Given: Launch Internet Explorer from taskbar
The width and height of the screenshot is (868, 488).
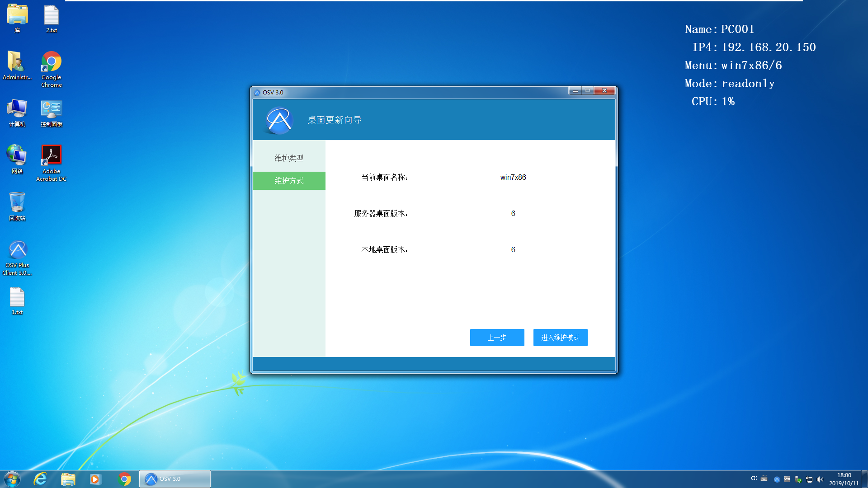Looking at the screenshot, I should click(40, 479).
